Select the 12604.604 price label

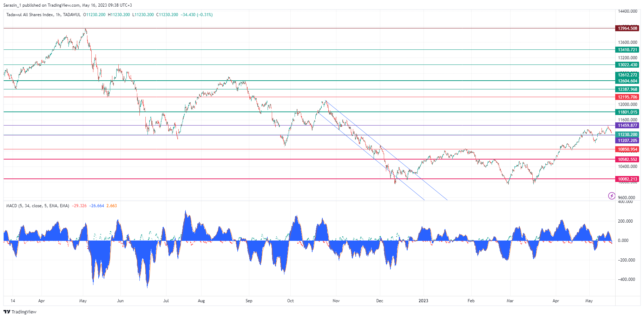(627, 81)
